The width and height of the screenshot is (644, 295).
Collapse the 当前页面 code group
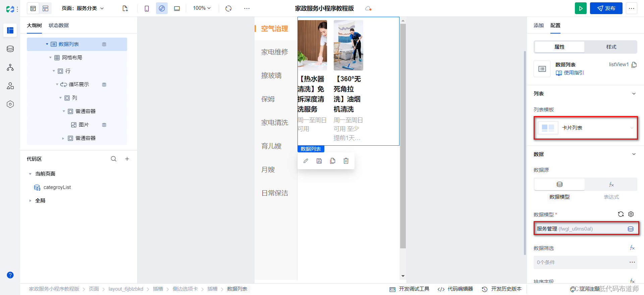pyautogui.click(x=30, y=174)
